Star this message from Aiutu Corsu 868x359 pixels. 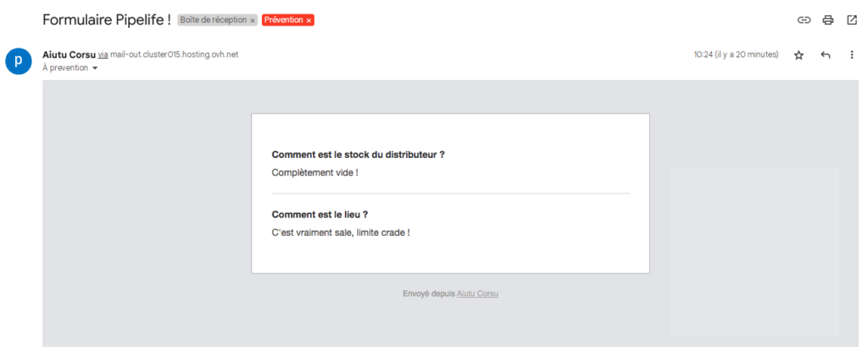click(x=798, y=55)
